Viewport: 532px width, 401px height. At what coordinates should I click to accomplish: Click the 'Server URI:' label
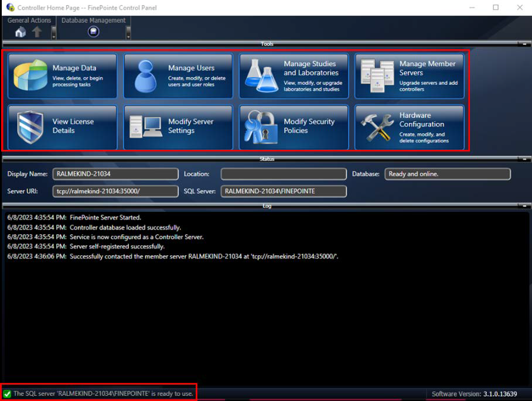point(22,191)
